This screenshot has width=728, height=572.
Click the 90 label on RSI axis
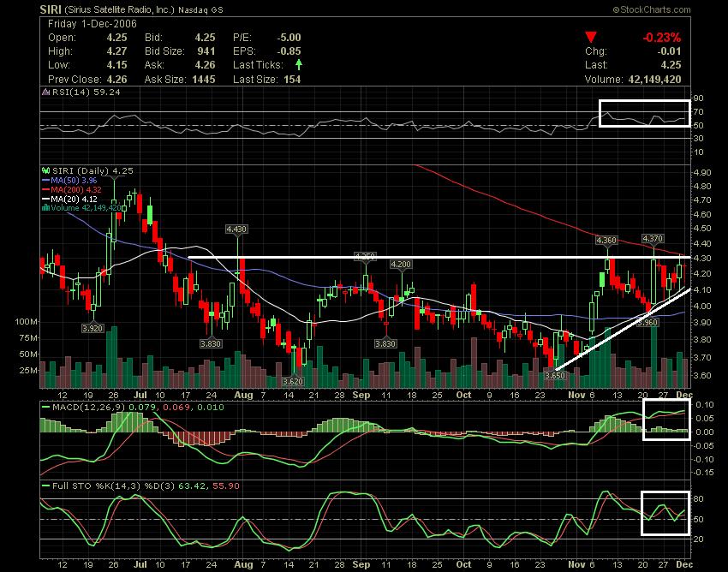[x=699, y=98]
